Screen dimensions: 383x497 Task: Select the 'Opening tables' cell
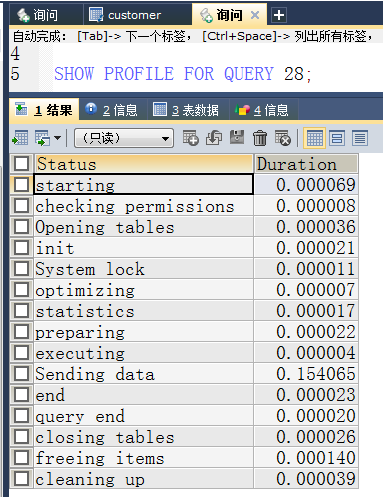144,227
